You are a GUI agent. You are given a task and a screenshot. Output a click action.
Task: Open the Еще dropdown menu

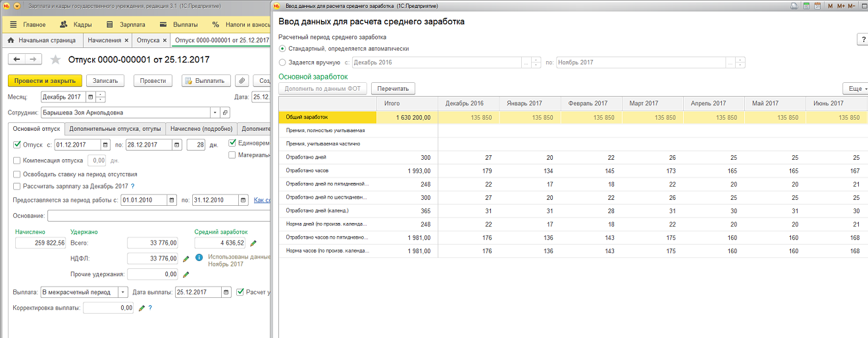pyautogui.click(x=855, y=88)
